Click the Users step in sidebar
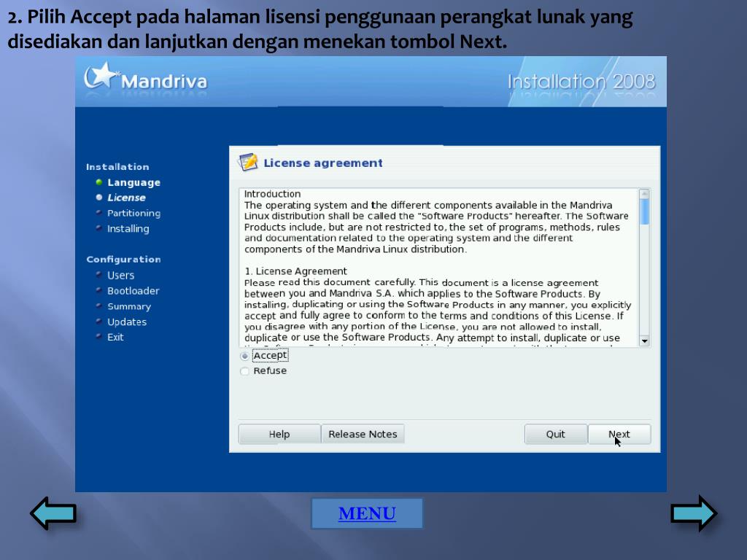This screenshot has height=560, width=747. pos(120,275)
